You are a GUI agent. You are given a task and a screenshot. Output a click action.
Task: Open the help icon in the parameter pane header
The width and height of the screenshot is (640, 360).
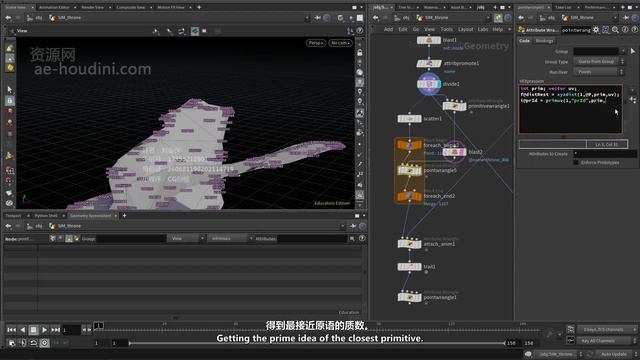pyautogui.click(x=634, y=30)
